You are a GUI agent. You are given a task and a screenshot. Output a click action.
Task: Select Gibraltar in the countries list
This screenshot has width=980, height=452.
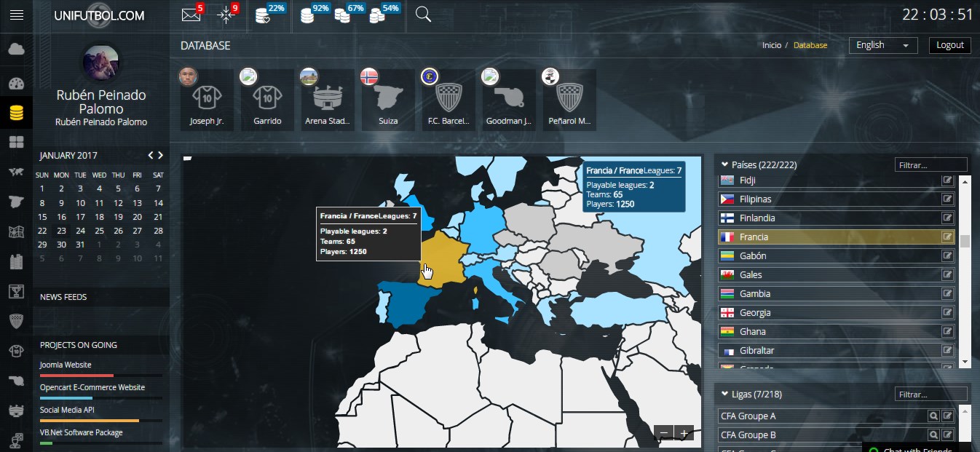pos(837,350)
